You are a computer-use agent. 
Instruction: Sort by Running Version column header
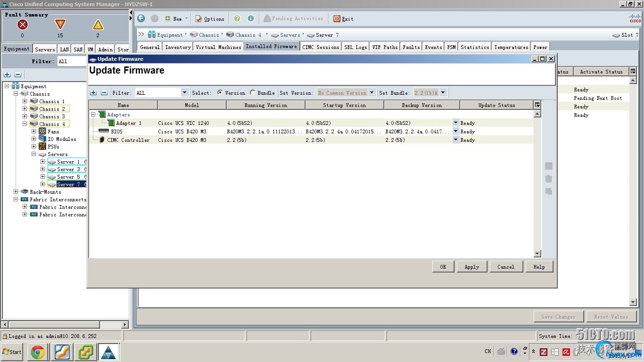tap(265, 105)
